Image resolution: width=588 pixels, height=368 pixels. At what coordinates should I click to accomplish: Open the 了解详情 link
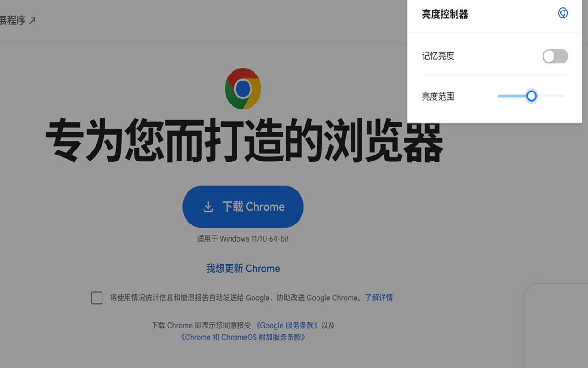(379, 298)
